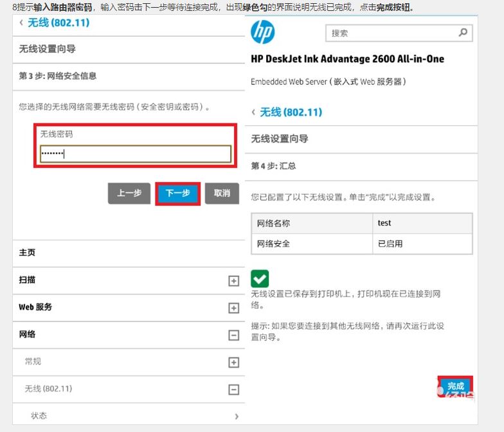The image size is (504, 432).
Task: Click 第 4 步: 汇总 step title
Action: click(x=273, y=166)
